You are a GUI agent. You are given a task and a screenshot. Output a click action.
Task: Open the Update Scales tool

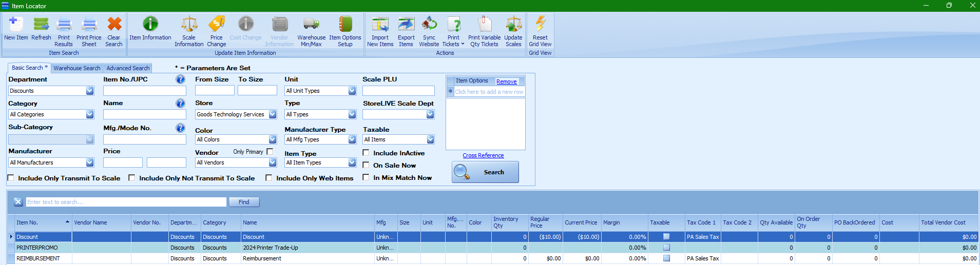(513, 24)
